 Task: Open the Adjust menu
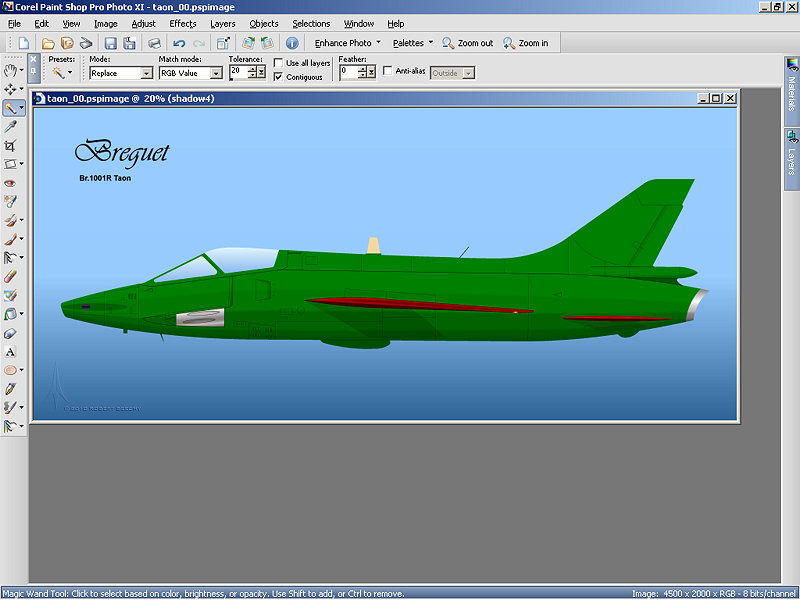point(143,24)
